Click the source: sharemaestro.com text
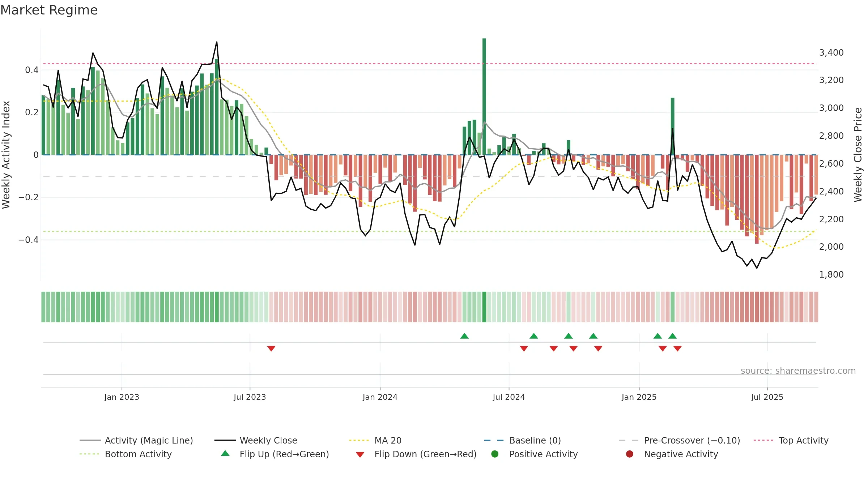 pyautogui.click(x=798, y=371)
